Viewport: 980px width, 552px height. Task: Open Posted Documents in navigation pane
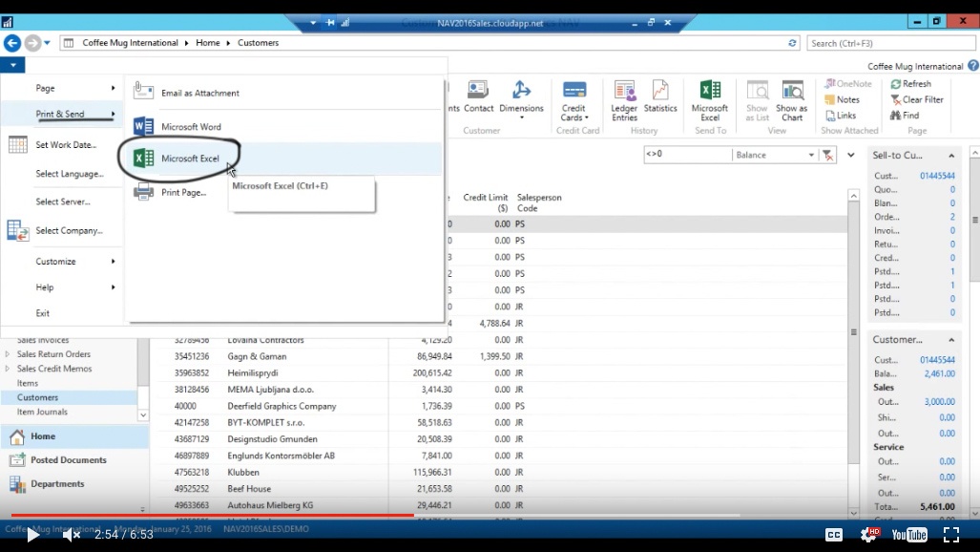(x=74, y=460)
